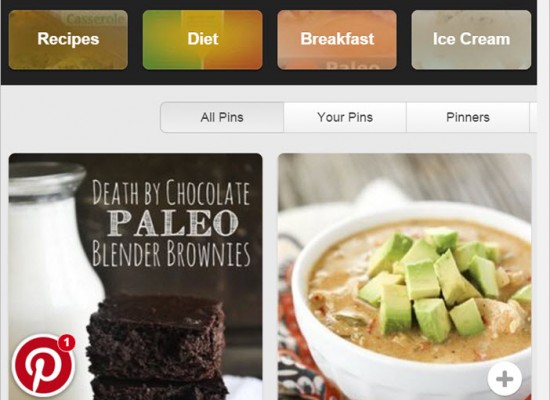Tap the plus icon on soup pin
The height and width of the screenshot is (400, 550).
(x=504, y=379)
